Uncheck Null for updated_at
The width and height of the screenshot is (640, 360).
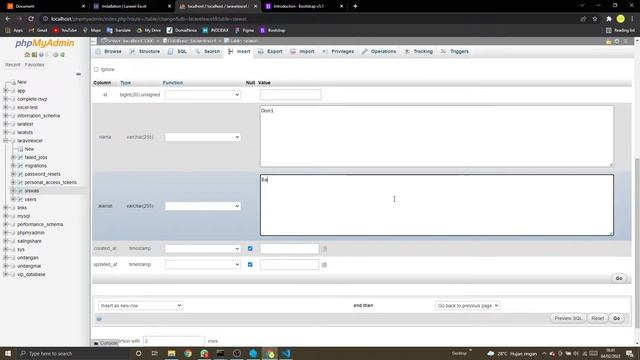coord(250,264)
